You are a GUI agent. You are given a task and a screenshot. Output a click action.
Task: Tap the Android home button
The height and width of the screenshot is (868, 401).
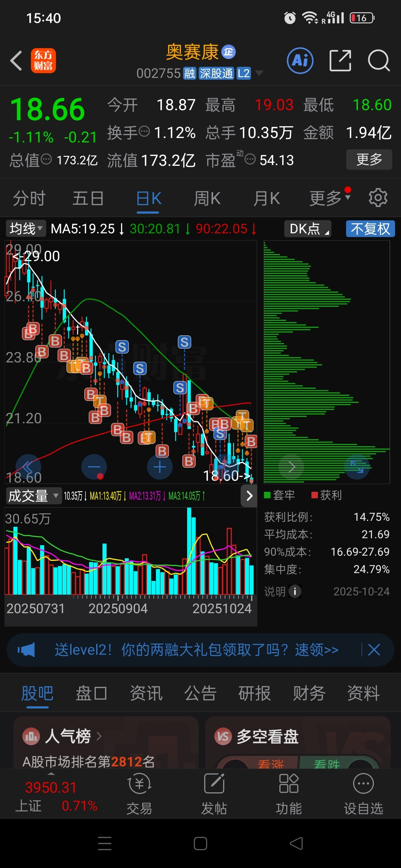coord(200,844)
